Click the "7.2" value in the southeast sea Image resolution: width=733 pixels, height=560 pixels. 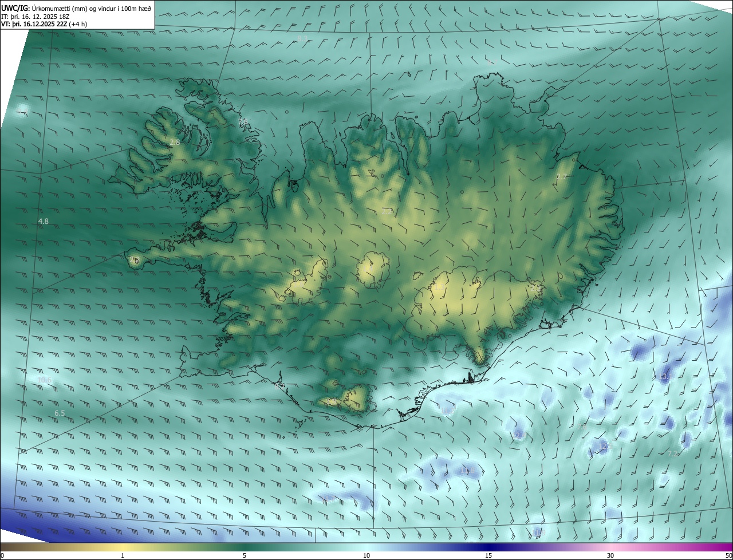(x=672, y=453)
